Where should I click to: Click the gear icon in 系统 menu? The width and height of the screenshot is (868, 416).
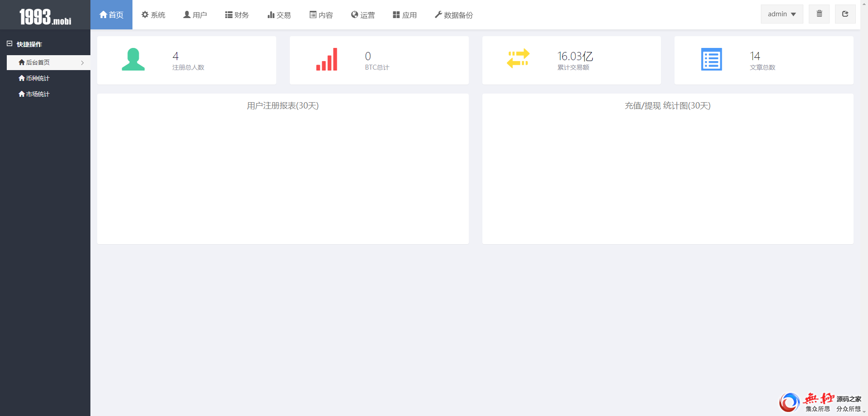(x=145, y=14)
